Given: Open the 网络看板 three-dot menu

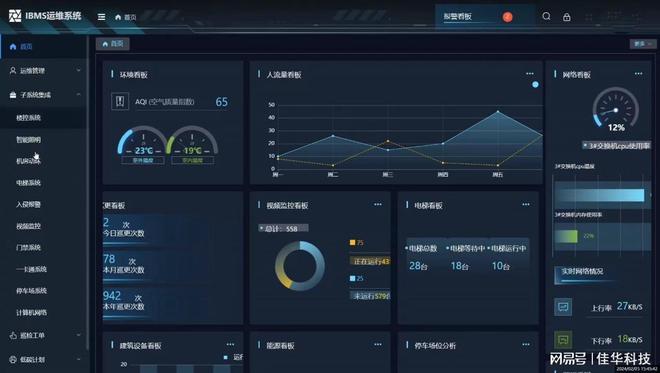Looking at the screenshot, I should (x=639, y=74).
